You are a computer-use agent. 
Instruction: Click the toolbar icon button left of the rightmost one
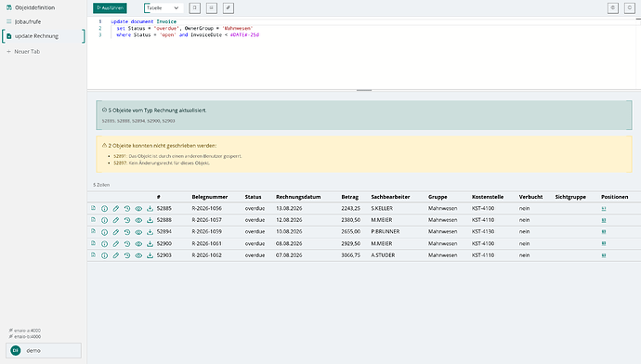pos(613,7)
